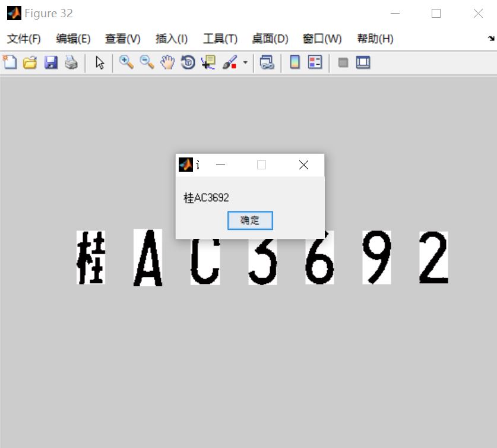Screen dimensions: 497x448
Task: Close the Figure 32 window
Action: 478,13
